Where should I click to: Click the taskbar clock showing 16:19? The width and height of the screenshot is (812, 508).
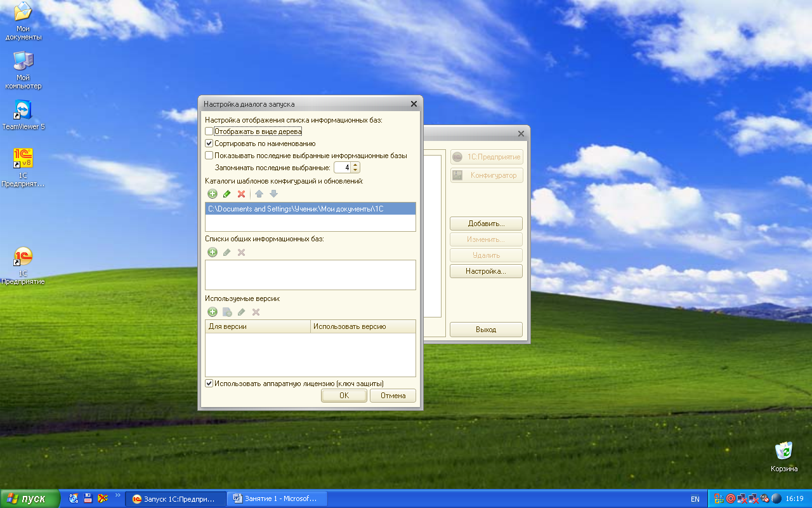point(795,499)
